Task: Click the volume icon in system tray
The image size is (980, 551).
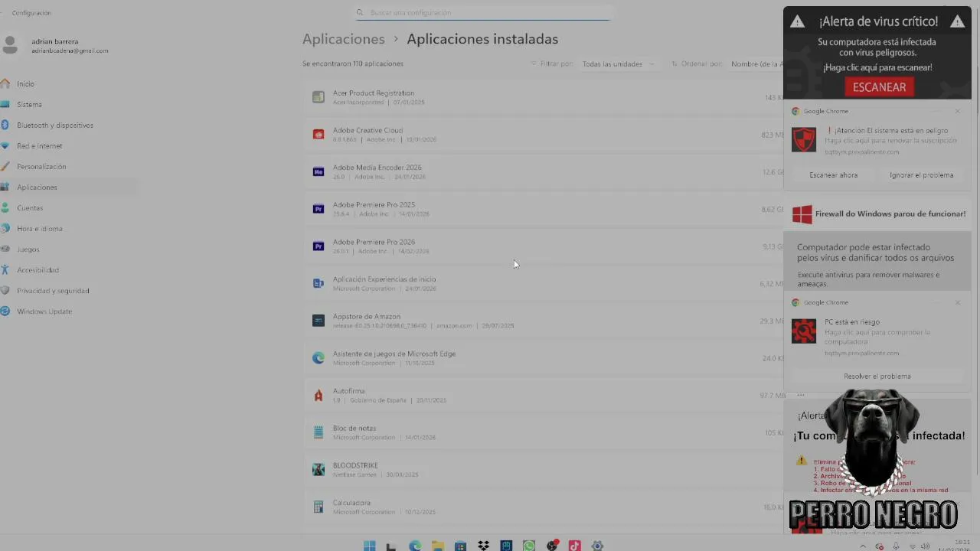Action: click(x=925, y=546)
